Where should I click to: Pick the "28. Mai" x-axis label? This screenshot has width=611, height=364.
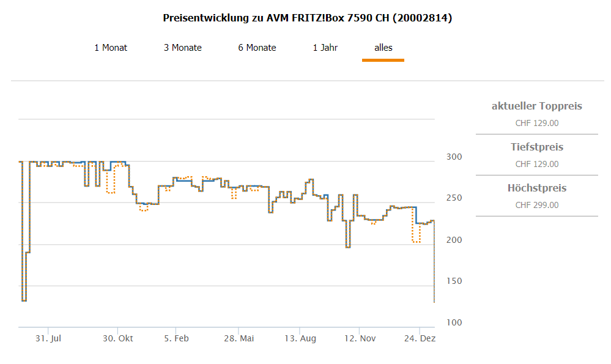point(239,338)
